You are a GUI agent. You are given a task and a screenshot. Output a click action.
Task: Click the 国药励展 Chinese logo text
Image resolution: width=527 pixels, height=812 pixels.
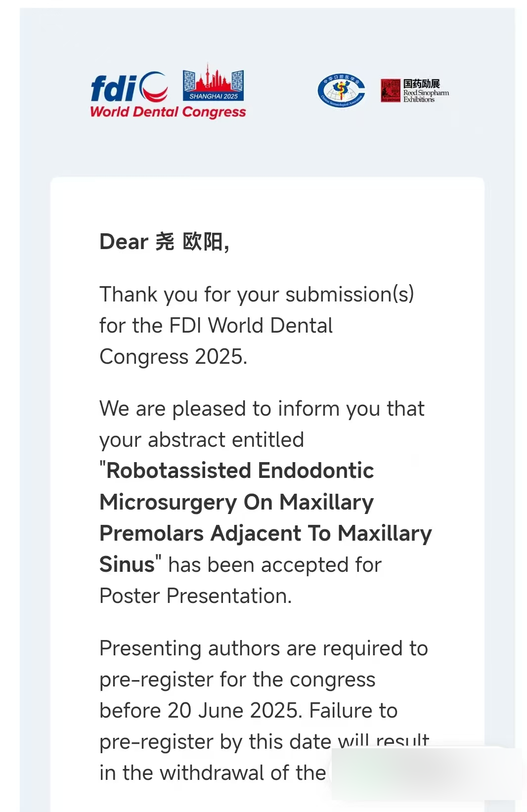point(421,84)
